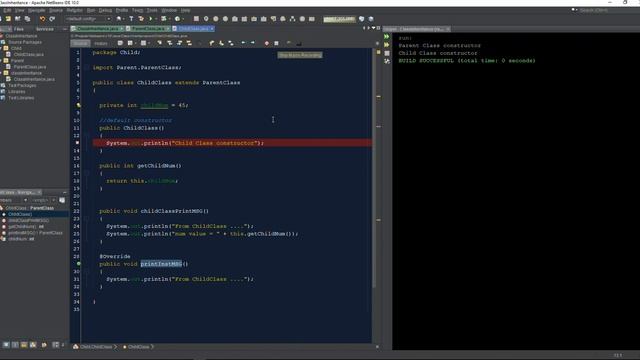The width and height of the screenshot is (640, 360).
Task: Click the green Run Project icon
Action: click(151, 19)
